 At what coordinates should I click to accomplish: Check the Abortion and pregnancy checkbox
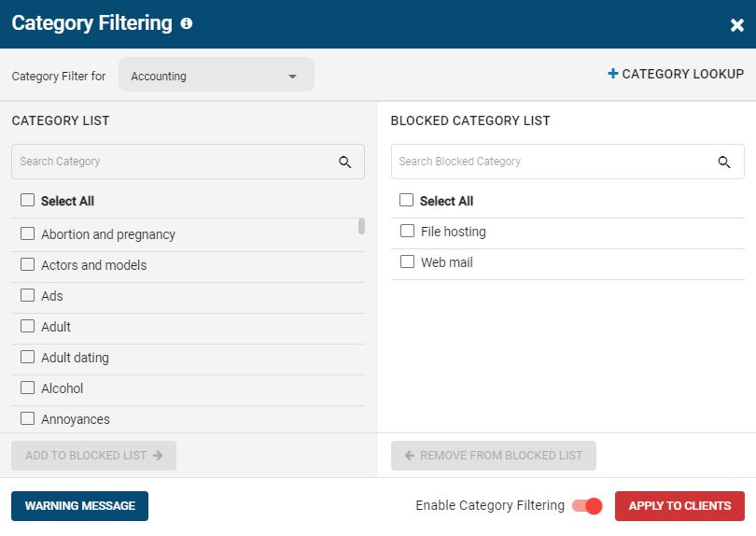coord(28,234)
